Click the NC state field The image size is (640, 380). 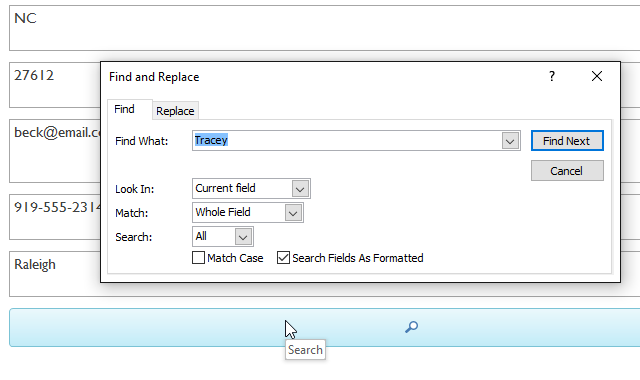324,28
